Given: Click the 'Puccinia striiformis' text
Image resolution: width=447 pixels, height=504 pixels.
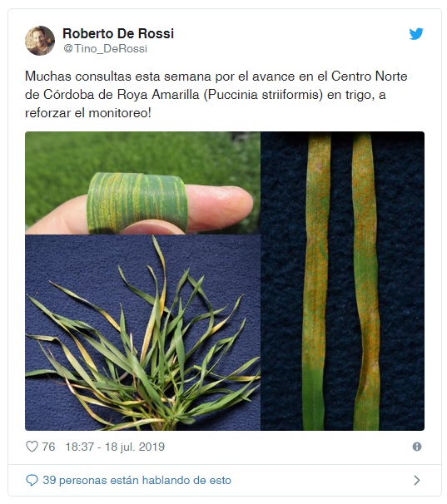Looking at the screenshot, I should click(263, 95).
